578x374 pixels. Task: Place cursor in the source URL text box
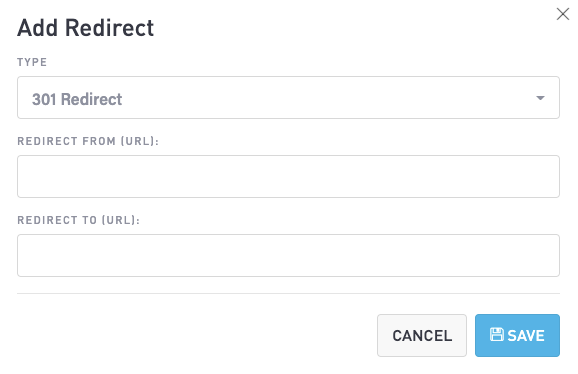(288, 176)
